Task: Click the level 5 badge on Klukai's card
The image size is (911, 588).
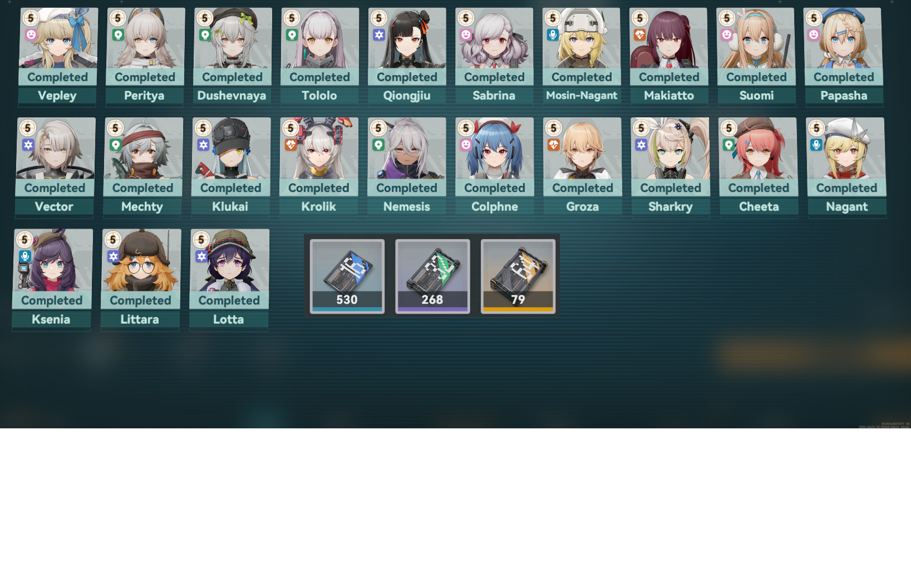Action: tap(203, 129)
